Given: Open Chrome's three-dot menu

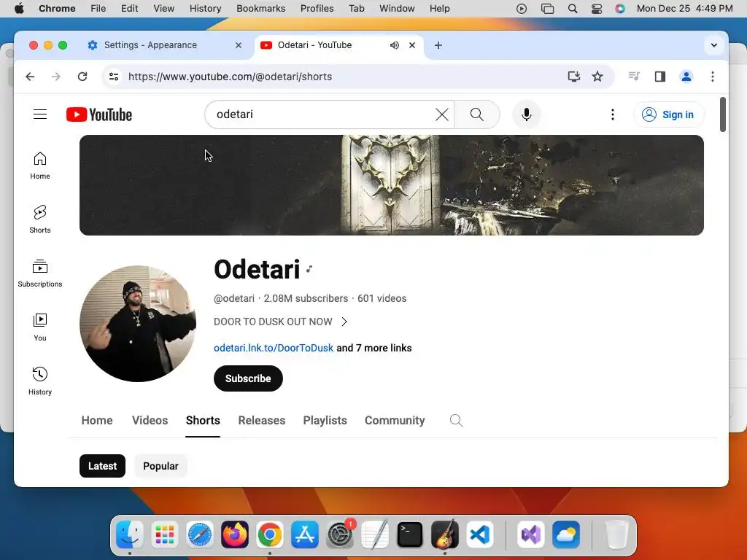Looking at the screenshot, I should (713, 77).
